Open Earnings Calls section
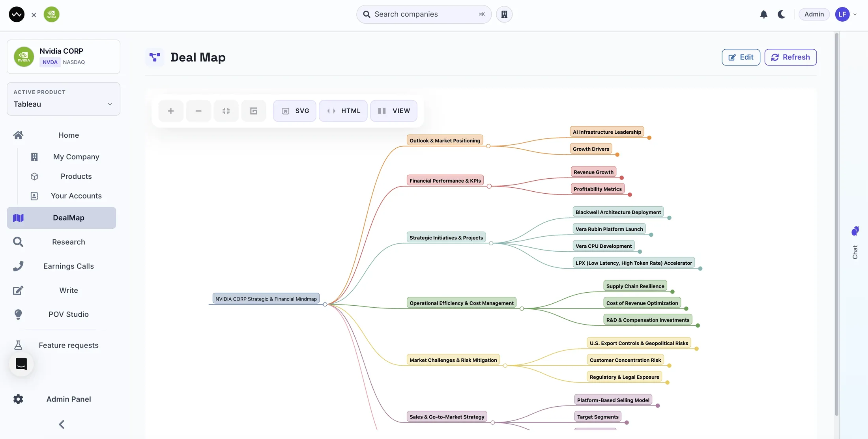868x439 pixels. click(69, 266)
